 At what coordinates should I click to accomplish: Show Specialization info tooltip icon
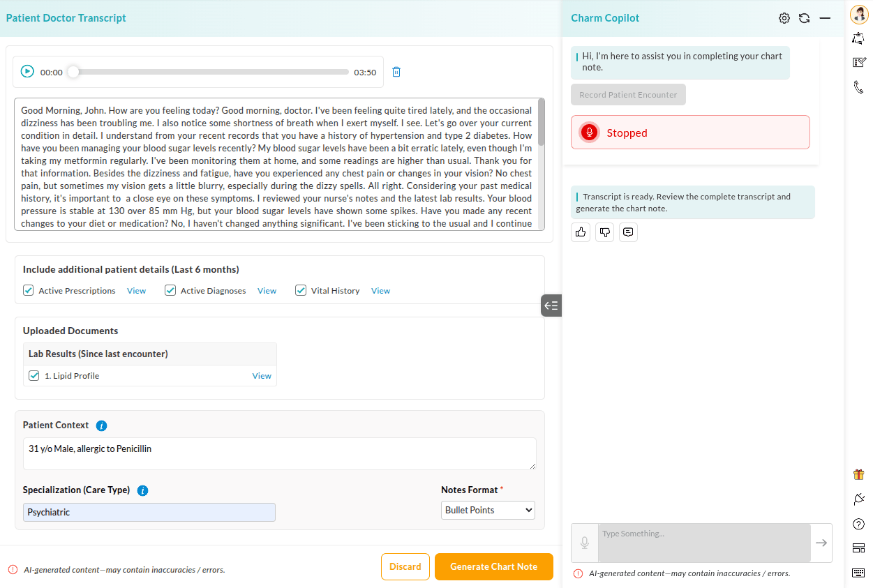click(x=142, y=490)
